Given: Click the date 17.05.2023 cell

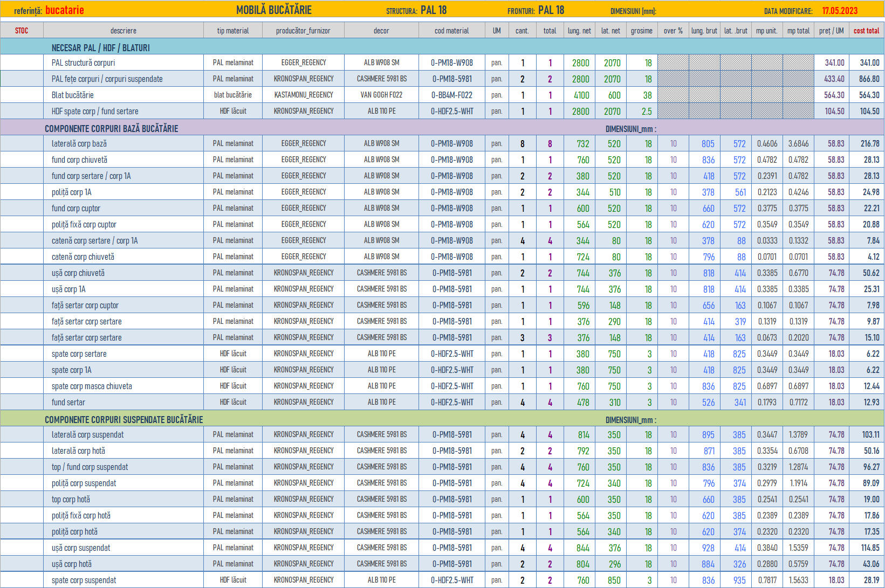Looking at the screenshot, I should (840, 10).
